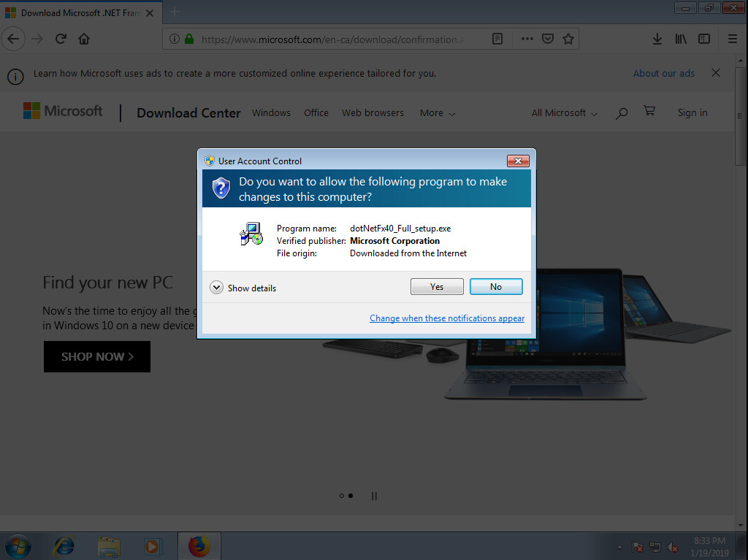Image resolution: width=748 pixels, height=560 pixels.
Task: Click Yes in User Account Control dialog
Action: pos(437,287)
